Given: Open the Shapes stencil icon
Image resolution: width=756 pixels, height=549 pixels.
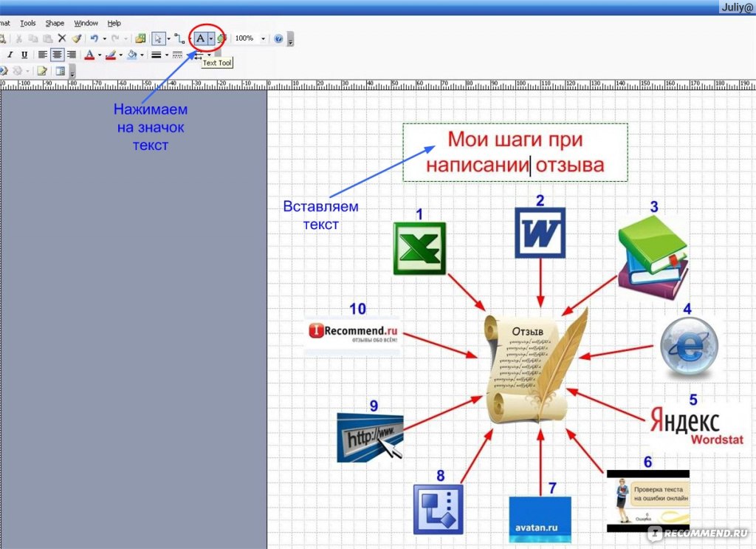Looking at the screenshot, I should point(140,38).
